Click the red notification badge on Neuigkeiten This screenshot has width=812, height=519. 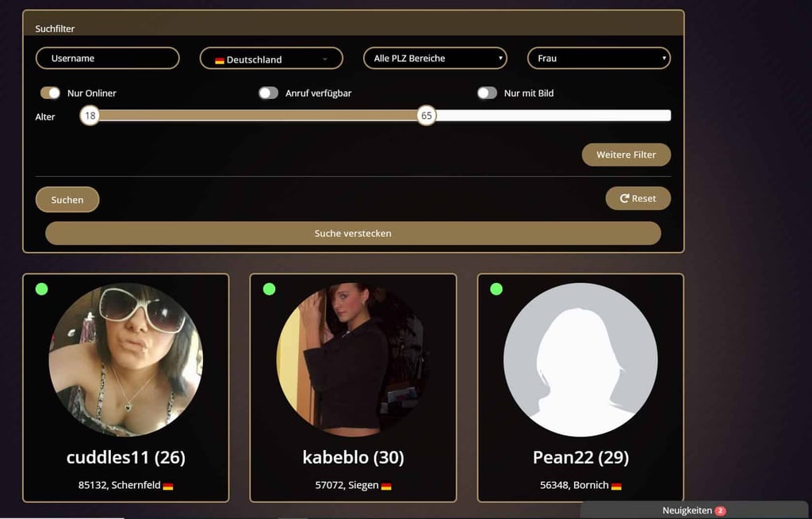[x=720, y=511]
